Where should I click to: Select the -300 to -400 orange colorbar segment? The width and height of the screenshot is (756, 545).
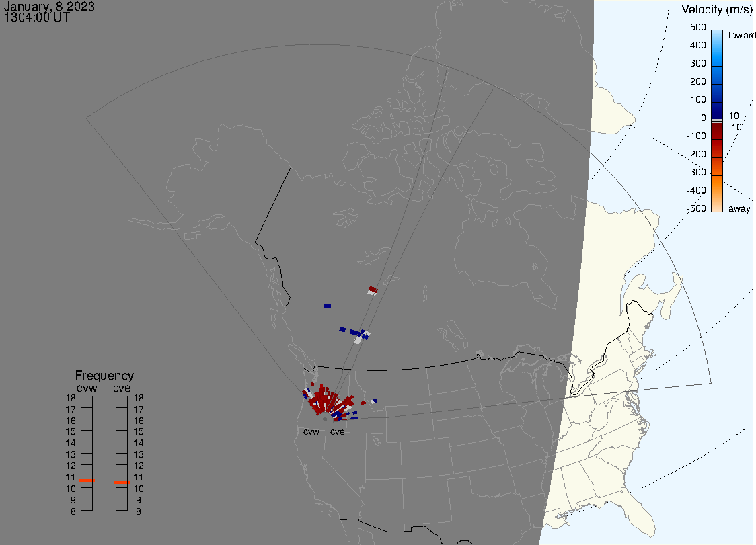717,185
